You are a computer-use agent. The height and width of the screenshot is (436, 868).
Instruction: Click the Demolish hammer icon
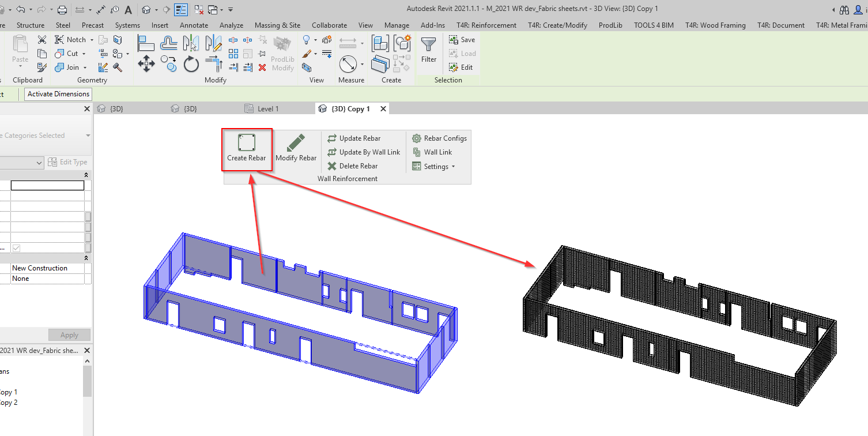[118, 67]
